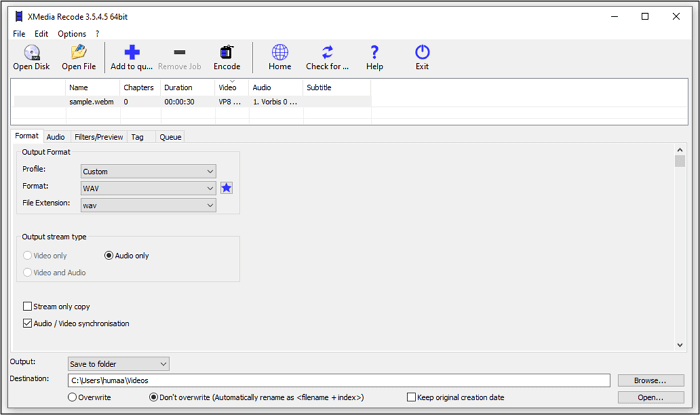Click the Name column header
Image resolution: width=700 pixels, height=415 pixels.
(93, 87)
